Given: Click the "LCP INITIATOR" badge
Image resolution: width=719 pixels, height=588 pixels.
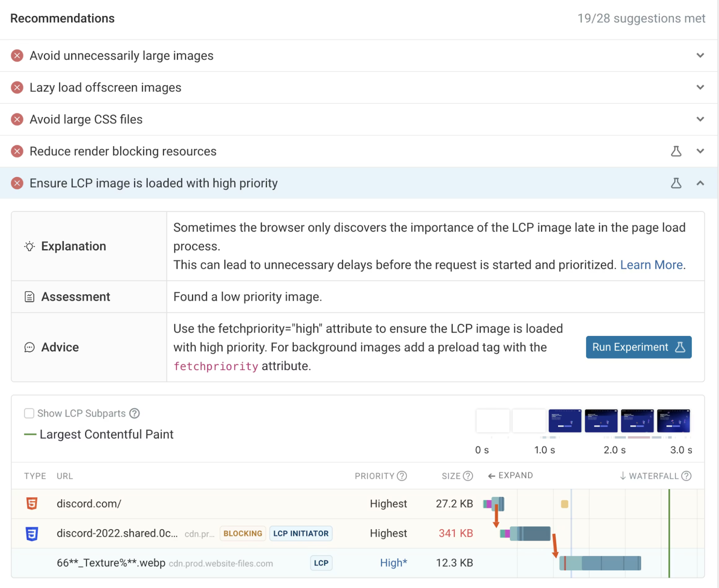Looking at the screenshot, I should 301,533.
